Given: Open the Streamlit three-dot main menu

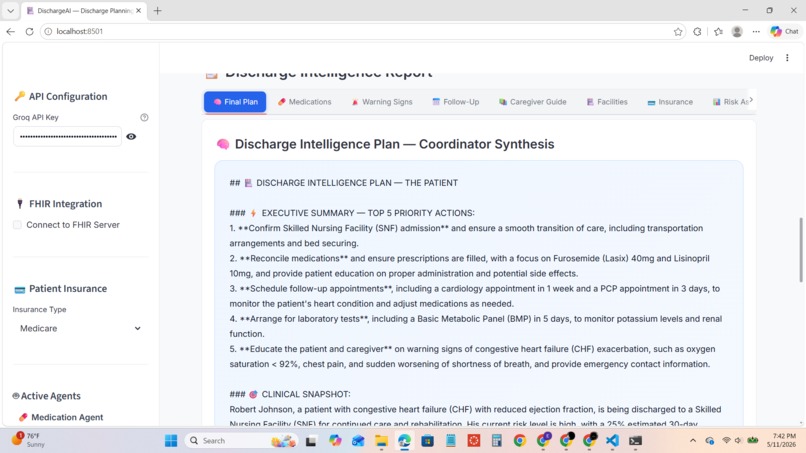Looking at the screenshot, I should point(787,58).
